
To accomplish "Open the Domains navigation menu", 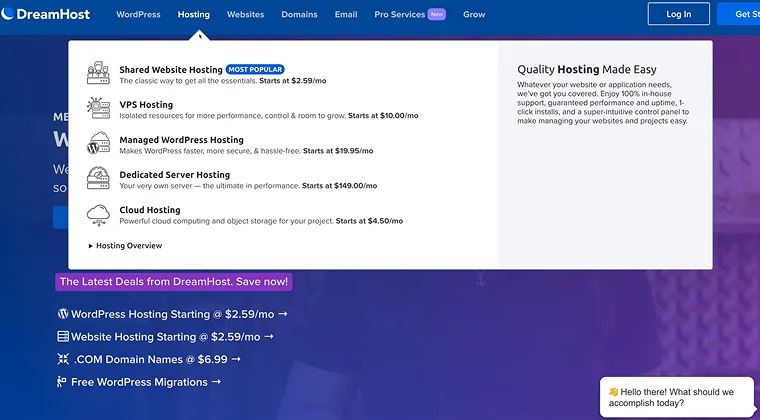I will coord(297,15).
